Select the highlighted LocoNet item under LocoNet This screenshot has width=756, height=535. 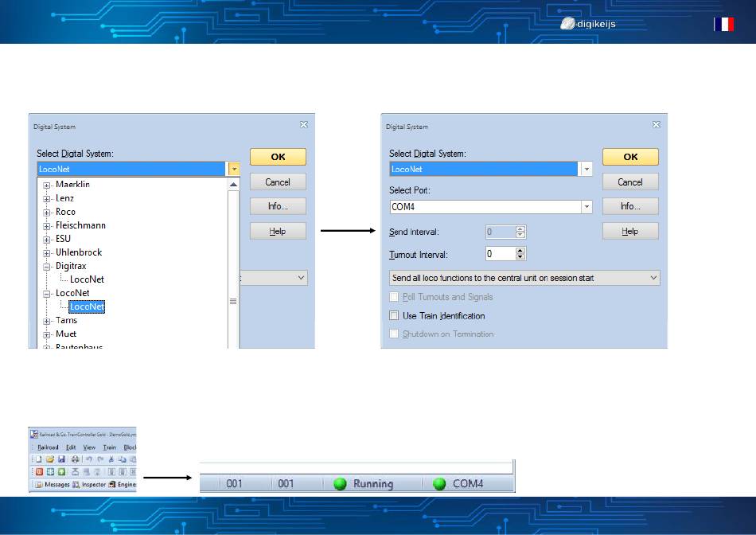click(87, 307)
